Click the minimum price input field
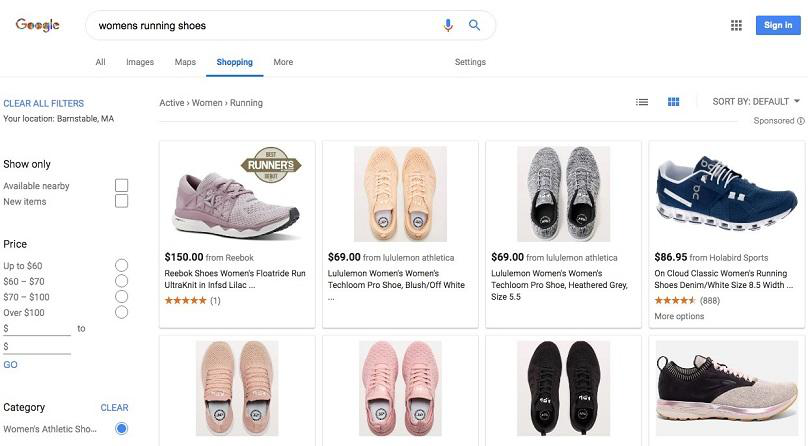This screenshot has height=446, width=808. (x=37, y=328)
